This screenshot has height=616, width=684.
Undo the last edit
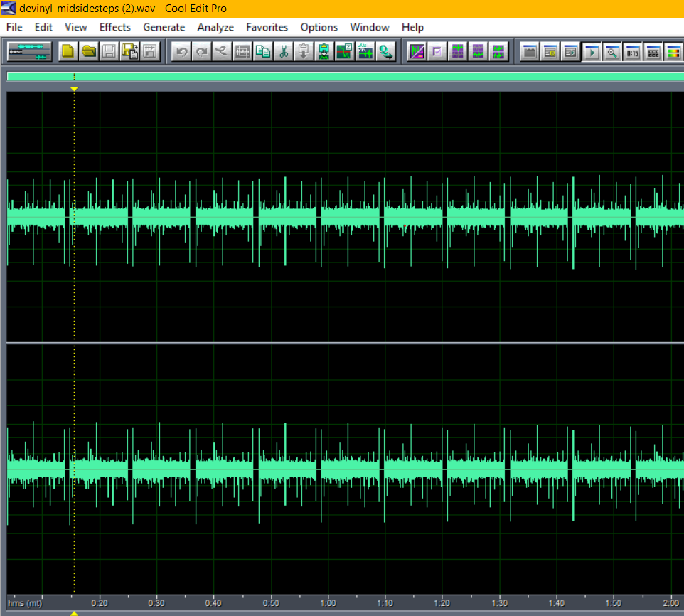[181, 51]
